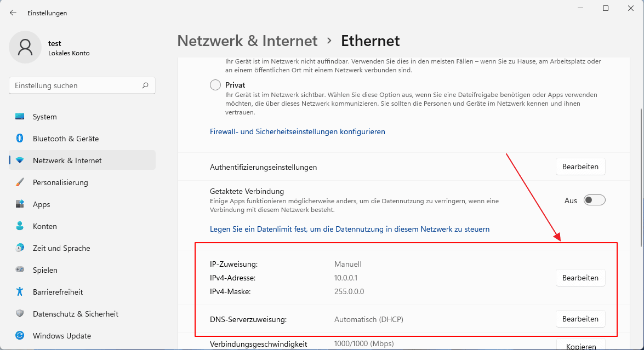Screen dimensions: 644x350
Task: Click the Einstellung suchen search field
Action: [77, 85]
